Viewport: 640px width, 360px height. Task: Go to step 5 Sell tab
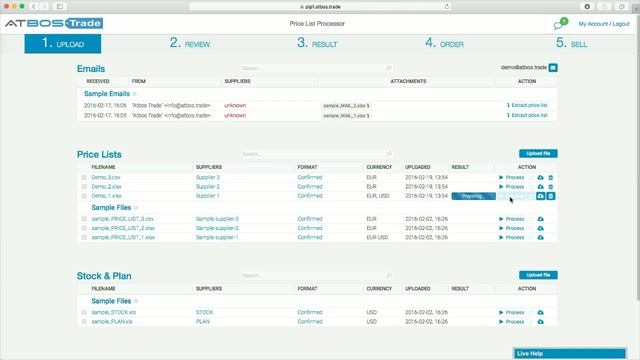coord(571,43)
